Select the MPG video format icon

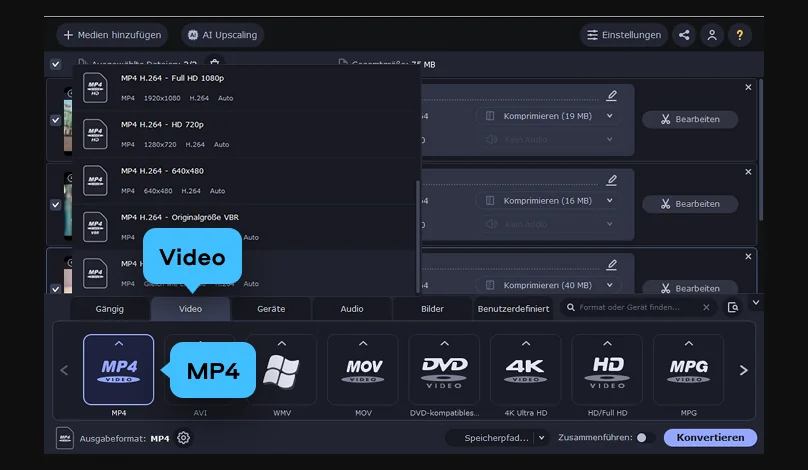688,369
